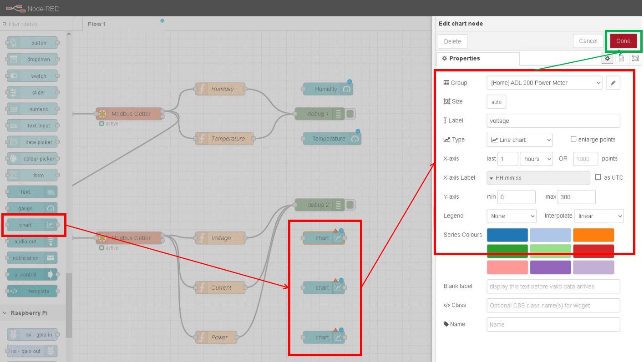The width and height of the screenshot is (644, 362).
Task: Click the red Done button
Action: pyautogui.click(x=623, y=41)
